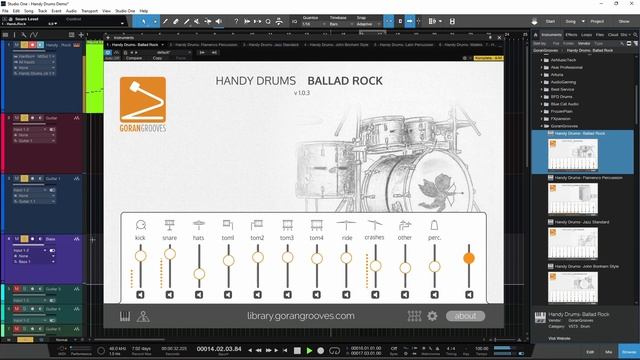
Task: Collapse the GoranGrooves vendor folder
Action: (542, 126)
